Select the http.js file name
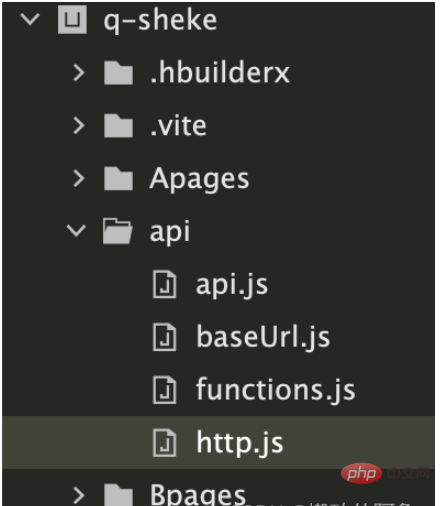Viewport: 440px width, 506px height. point(239,443)
